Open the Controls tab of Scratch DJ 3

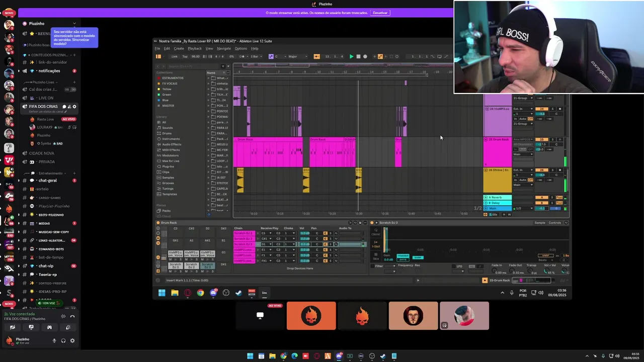pos(554,223)
